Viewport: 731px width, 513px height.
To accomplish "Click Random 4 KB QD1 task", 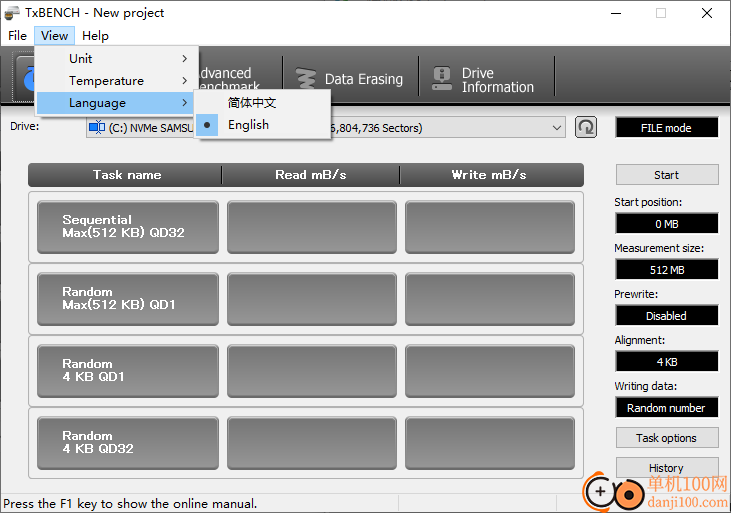I will pyautogui.click(x=128, y=371).
